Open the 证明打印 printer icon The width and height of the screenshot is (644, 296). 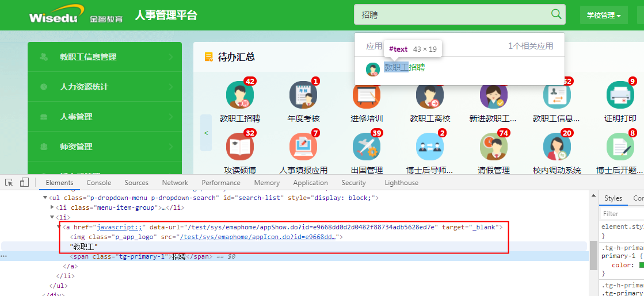(620, 95)
